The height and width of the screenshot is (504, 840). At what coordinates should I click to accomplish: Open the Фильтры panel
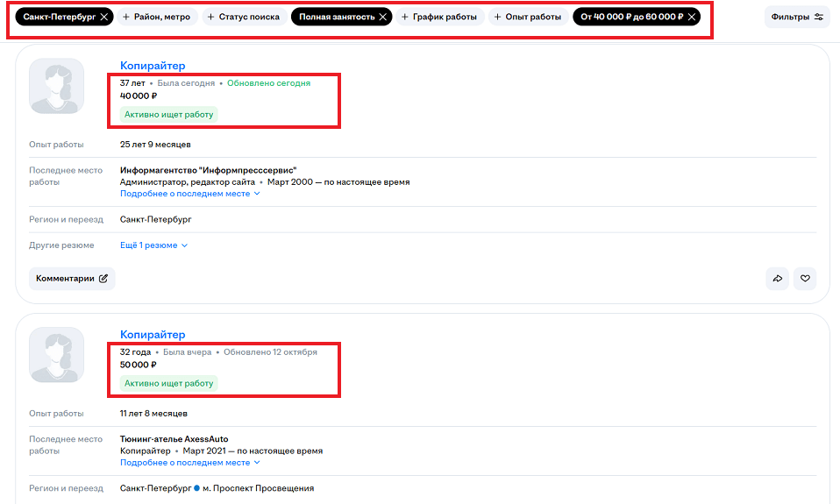click(796, 17)
